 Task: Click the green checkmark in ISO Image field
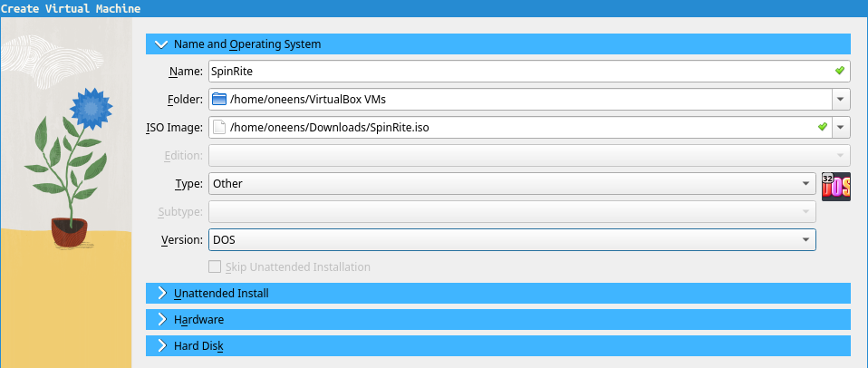823,127
